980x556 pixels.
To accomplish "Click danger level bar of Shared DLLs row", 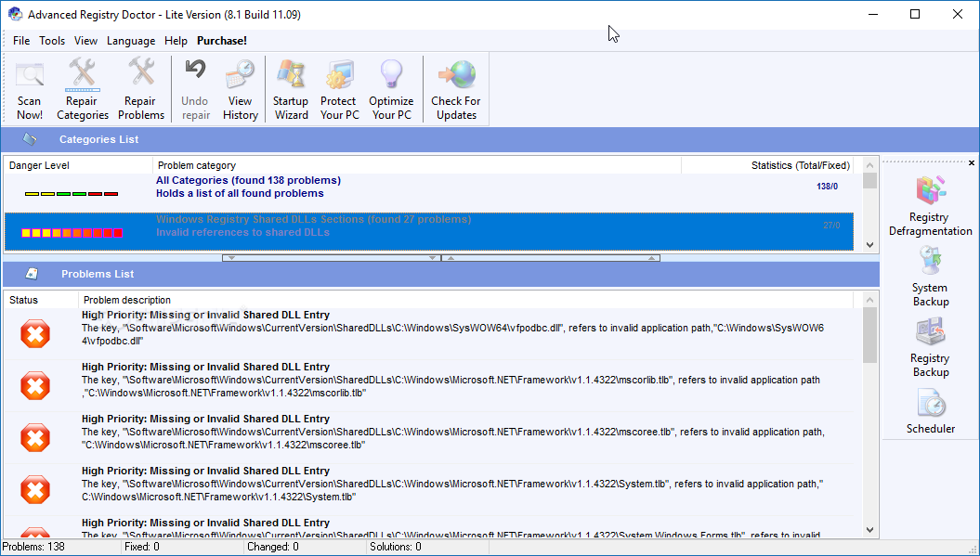I will [72, 233].
